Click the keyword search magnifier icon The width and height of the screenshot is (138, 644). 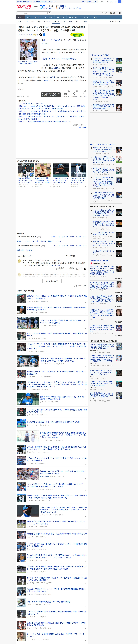point(49,13)
